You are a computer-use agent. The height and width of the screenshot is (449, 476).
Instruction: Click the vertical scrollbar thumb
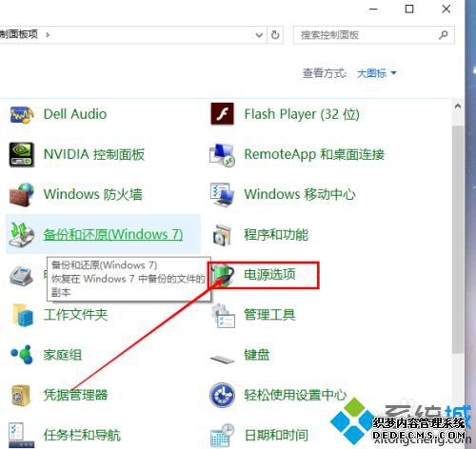[x=458, y=240]
